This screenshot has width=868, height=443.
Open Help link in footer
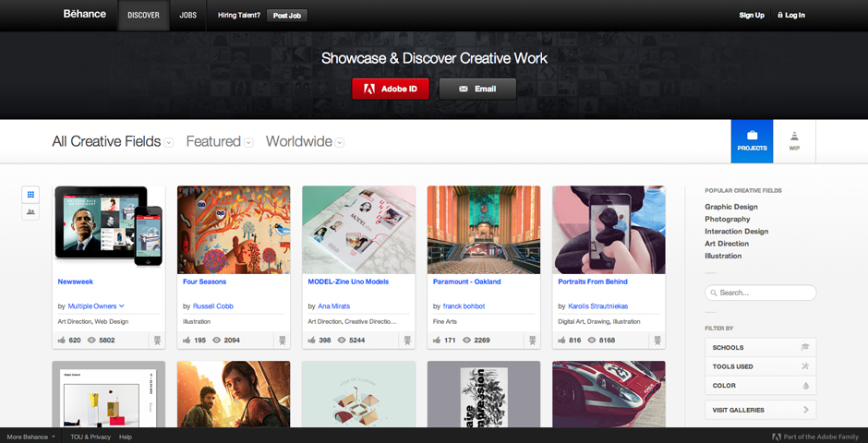click(126, 437)
